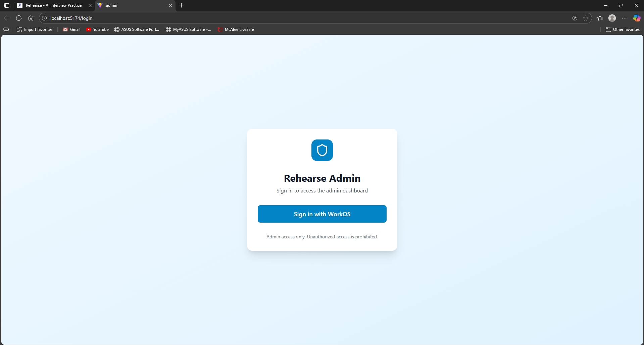Open a new browser tab
Screen dimensions: 644x345
click(182, 5)
